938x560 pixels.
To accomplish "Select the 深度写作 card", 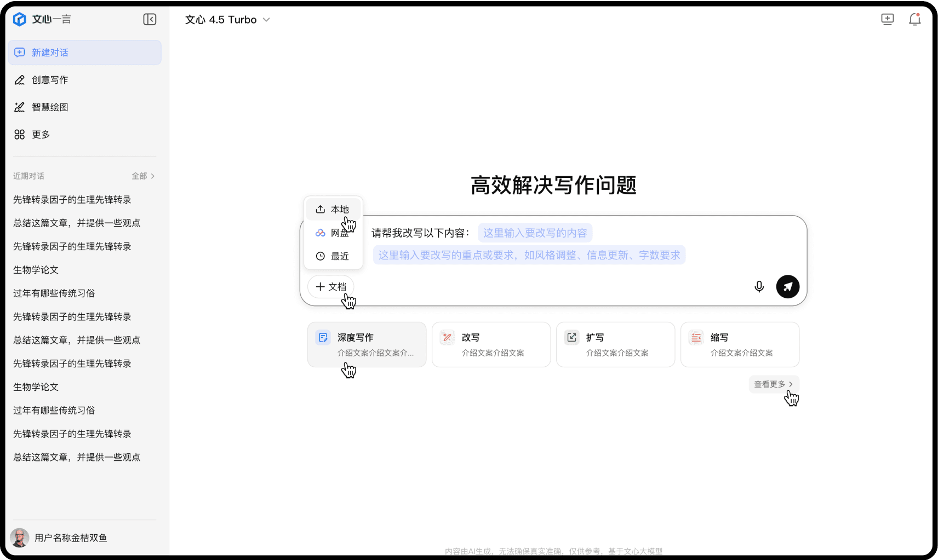I will pos(367,344).
